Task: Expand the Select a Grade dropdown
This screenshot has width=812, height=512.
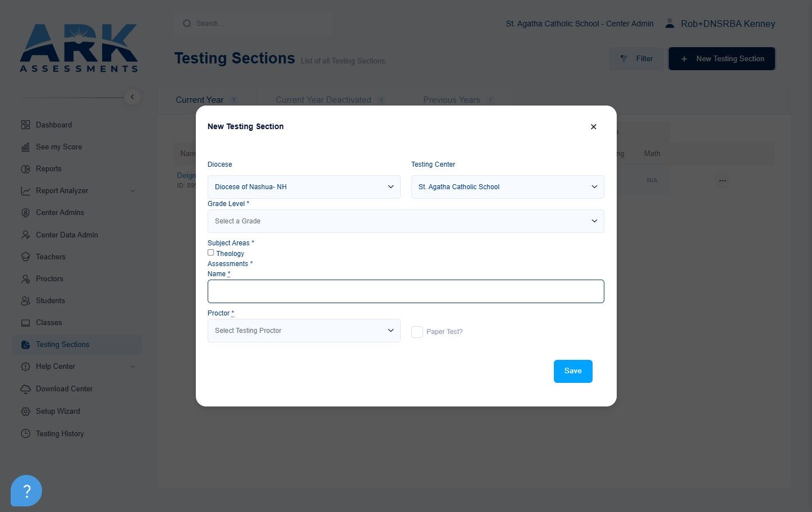Action: pyautogui.click(x=406, y=221)
